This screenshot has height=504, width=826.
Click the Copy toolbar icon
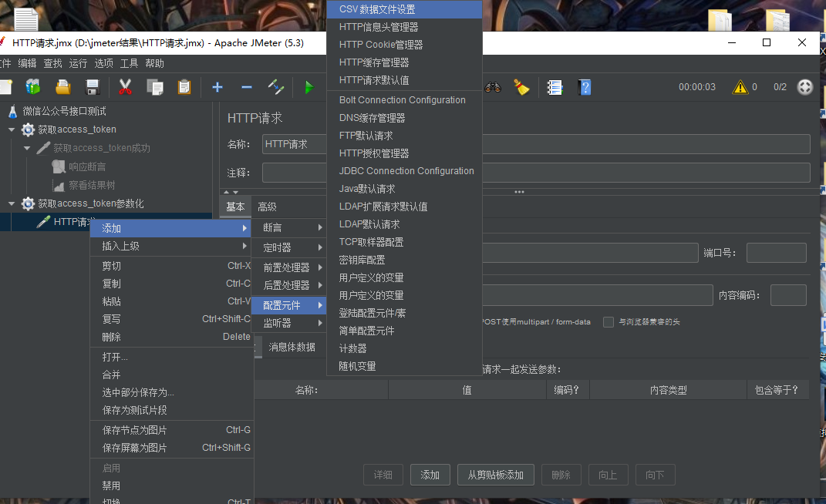pyautogui.click(x=155, y=87)
